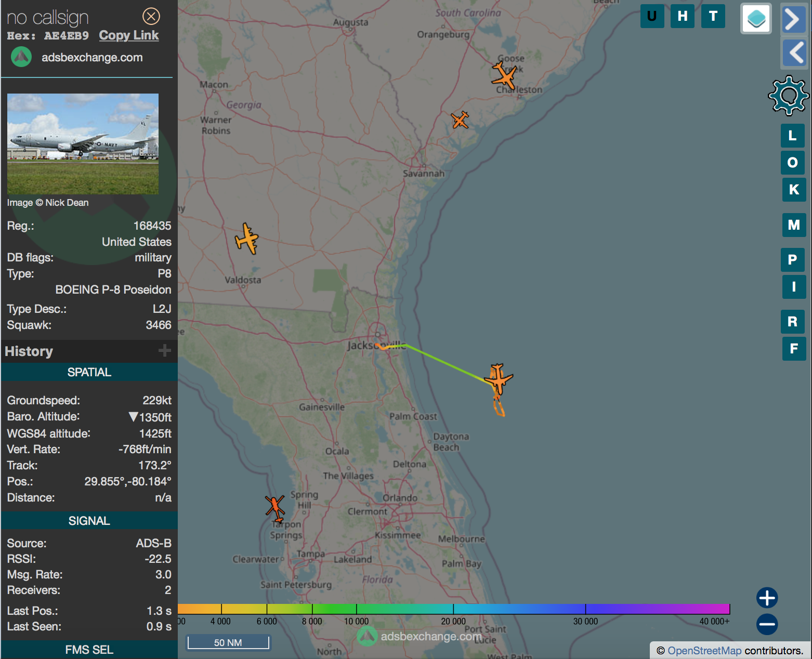Viewport: 812px width, 659px height.
Task: Zoom in with the plus button
Action: 767,598
